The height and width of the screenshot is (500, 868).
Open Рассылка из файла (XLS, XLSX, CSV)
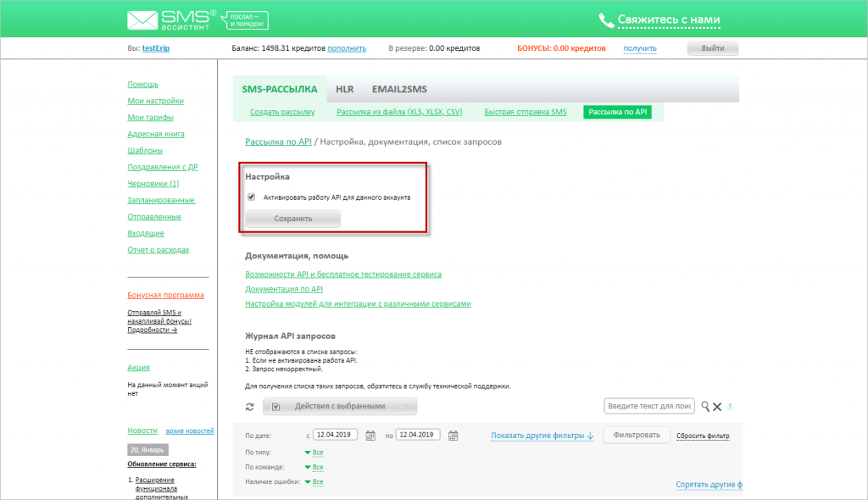399,112
